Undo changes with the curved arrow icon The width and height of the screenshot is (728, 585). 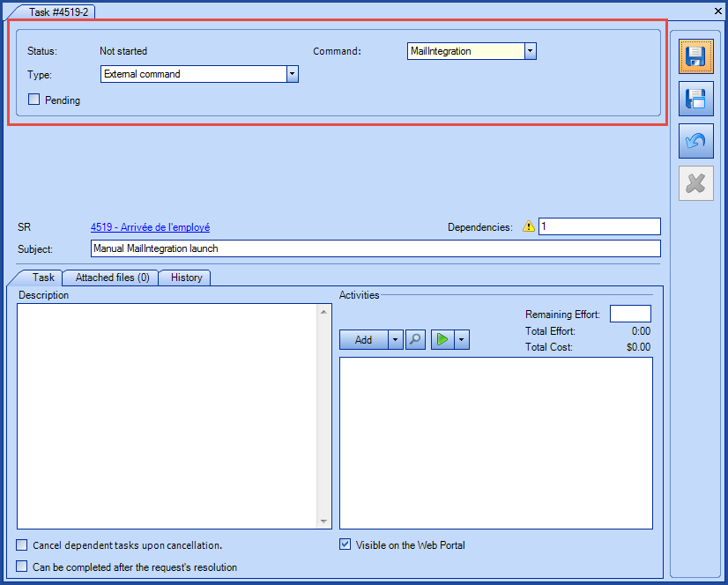(695, 141)
